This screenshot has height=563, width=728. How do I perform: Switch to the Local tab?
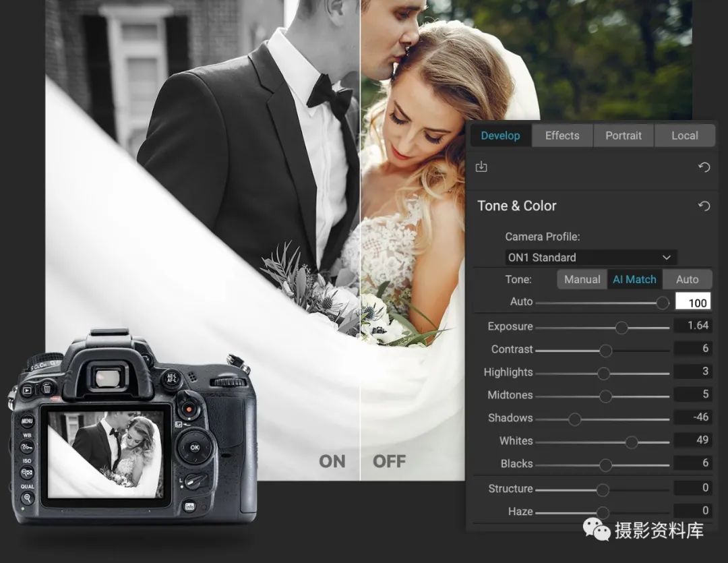coord(685,136)
